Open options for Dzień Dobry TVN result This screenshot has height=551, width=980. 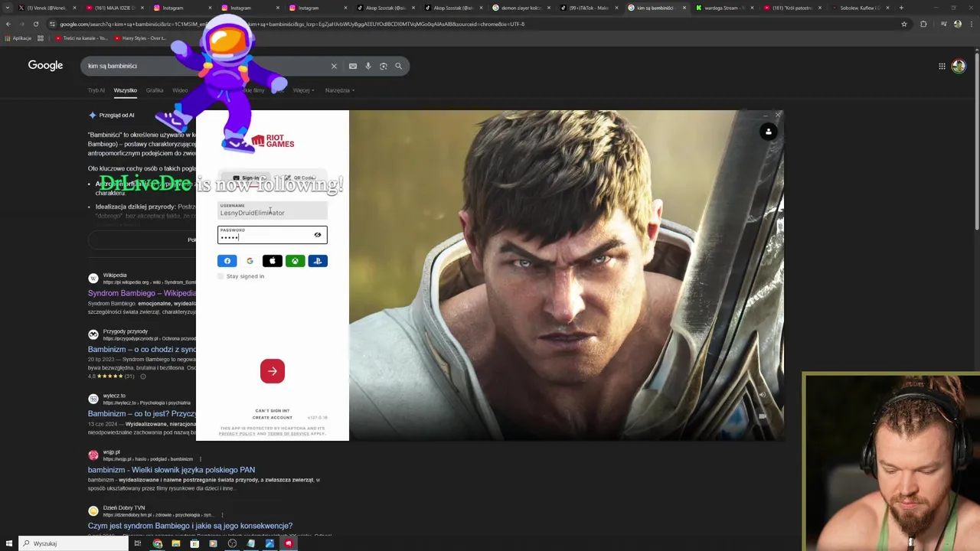tap(222, 515)
